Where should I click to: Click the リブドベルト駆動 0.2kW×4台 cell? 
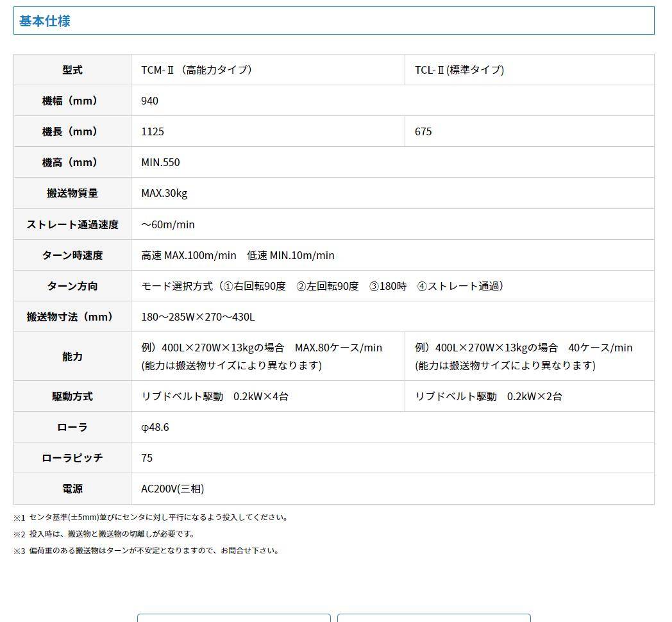tap(215, 396)
